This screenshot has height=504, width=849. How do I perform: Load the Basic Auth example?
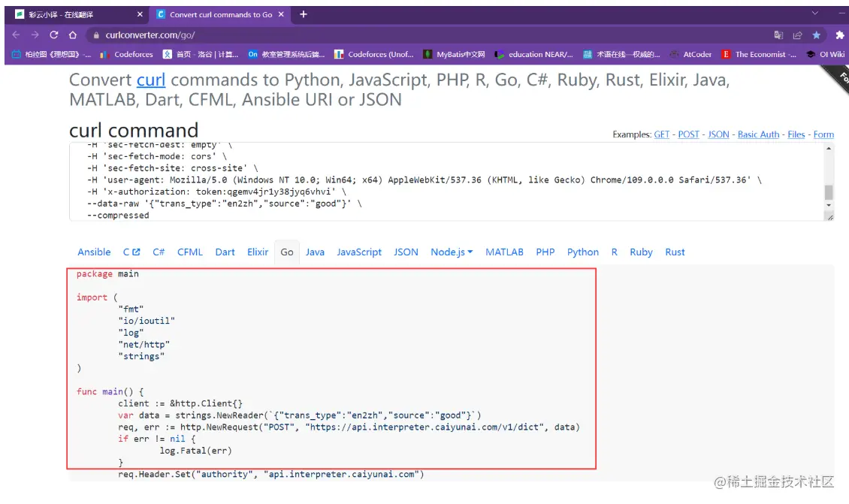tap(758, 134)
